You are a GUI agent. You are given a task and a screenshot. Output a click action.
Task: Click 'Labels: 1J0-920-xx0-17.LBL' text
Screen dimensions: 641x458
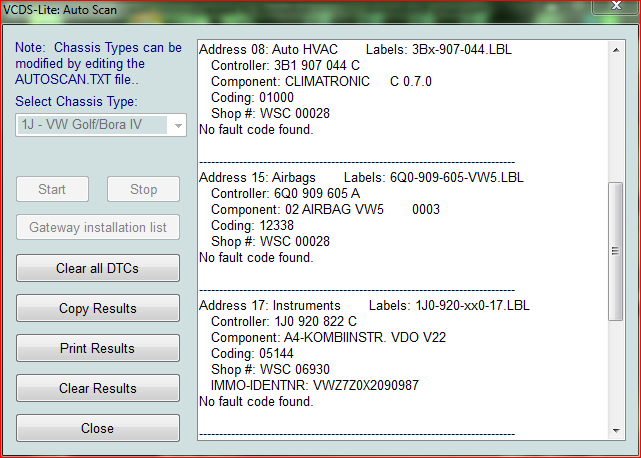coord(449,305)
